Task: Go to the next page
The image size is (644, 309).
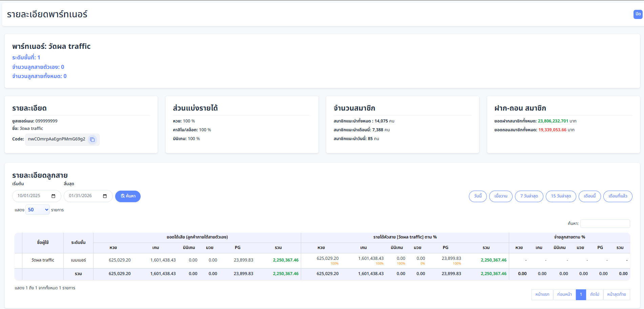Action: point(595,294)
